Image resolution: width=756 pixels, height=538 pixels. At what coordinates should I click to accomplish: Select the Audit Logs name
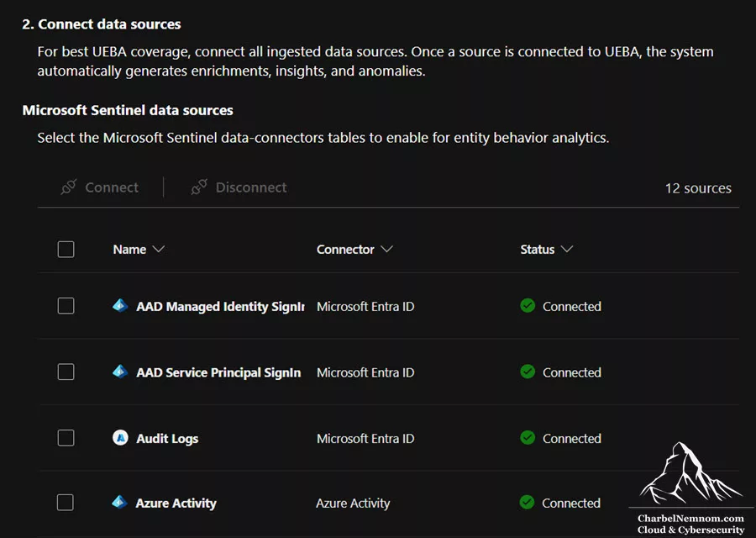(x=167, y=439)
